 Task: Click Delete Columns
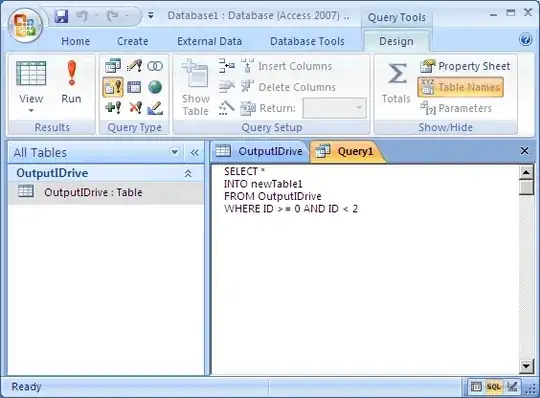[288, 87]
